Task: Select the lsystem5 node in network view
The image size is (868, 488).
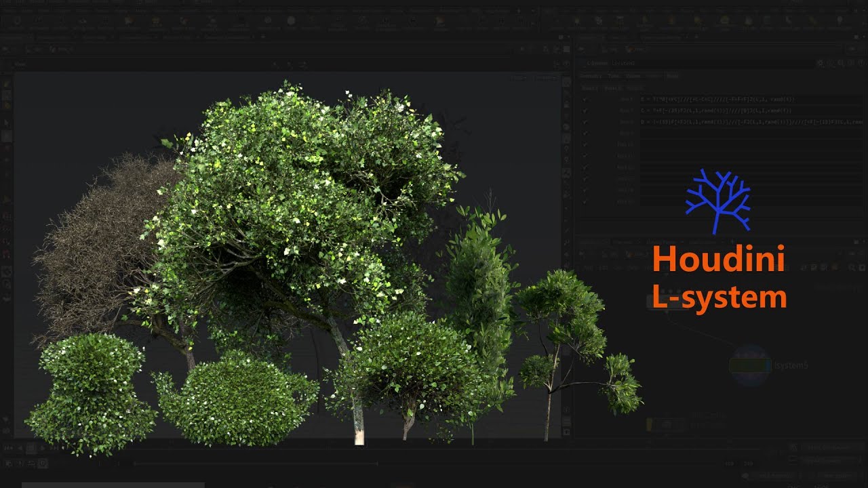Action: pos(749,365)
